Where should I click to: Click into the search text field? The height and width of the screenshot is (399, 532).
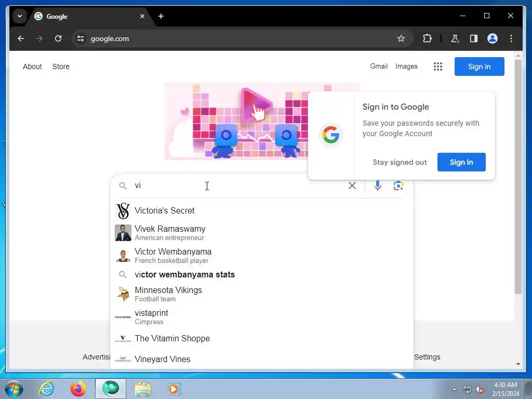(x=239, y=185)
